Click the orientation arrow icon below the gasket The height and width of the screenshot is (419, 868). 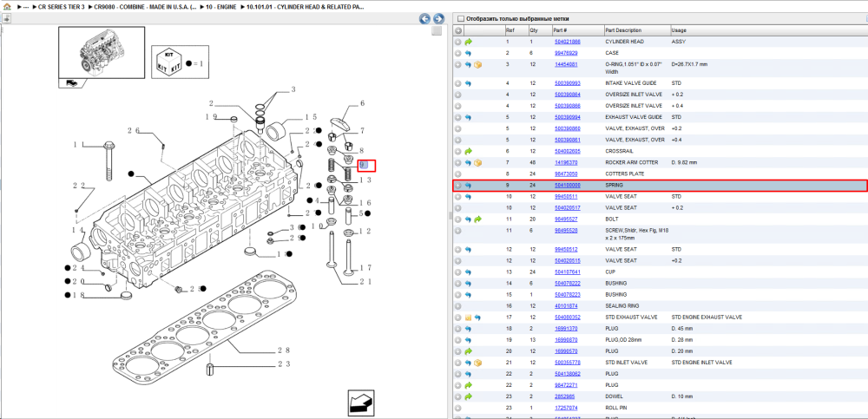tap(361, 403)
